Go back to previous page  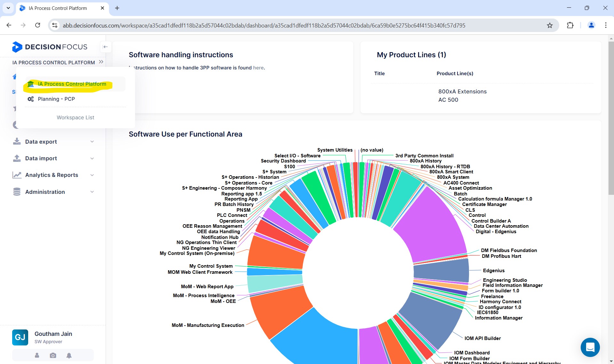point(9,25)
